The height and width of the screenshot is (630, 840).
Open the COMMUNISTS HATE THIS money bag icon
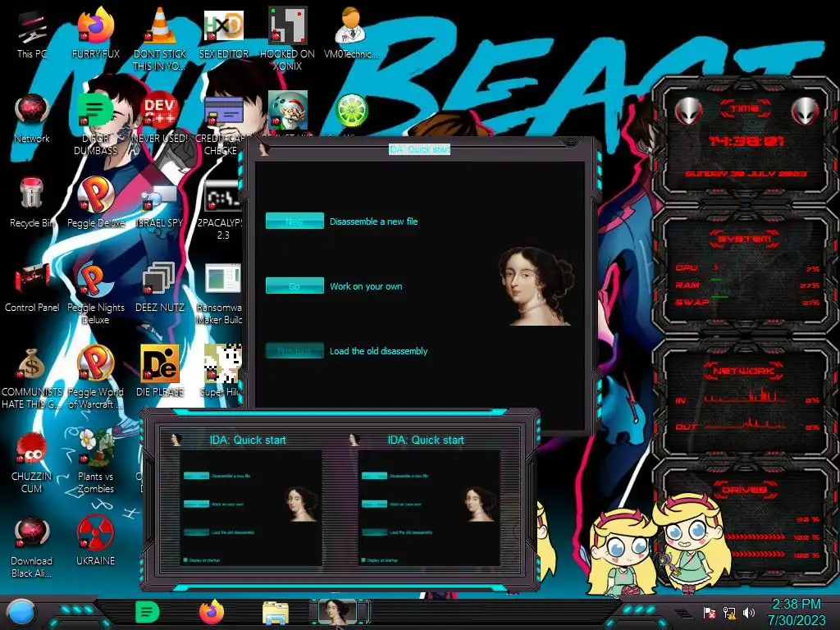click(x=32, y=378)
